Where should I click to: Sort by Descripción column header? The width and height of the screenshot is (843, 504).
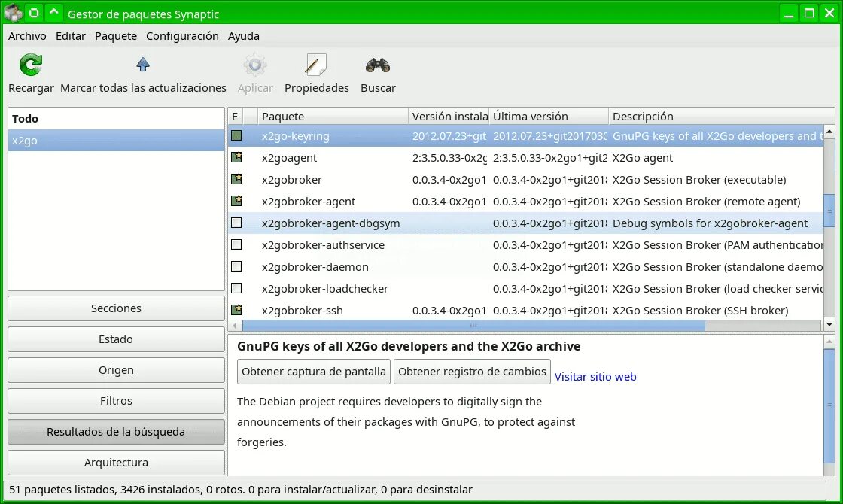722,116
